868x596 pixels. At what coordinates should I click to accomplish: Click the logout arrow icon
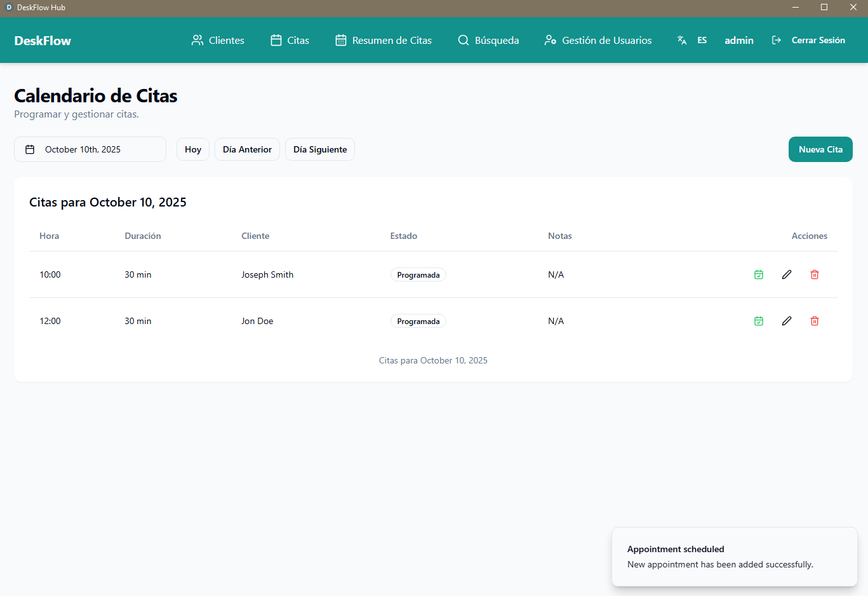tap(776, 40)
